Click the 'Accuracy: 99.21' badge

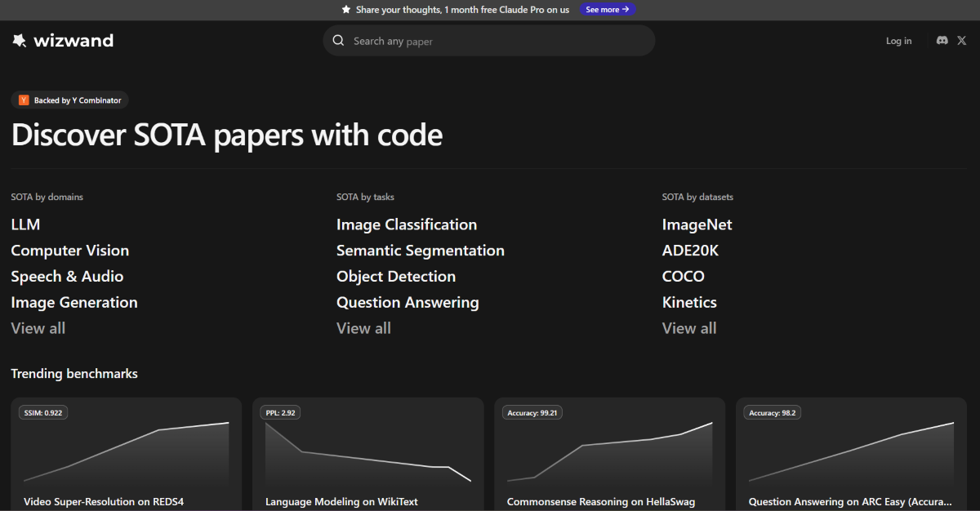tap(532, 413)
